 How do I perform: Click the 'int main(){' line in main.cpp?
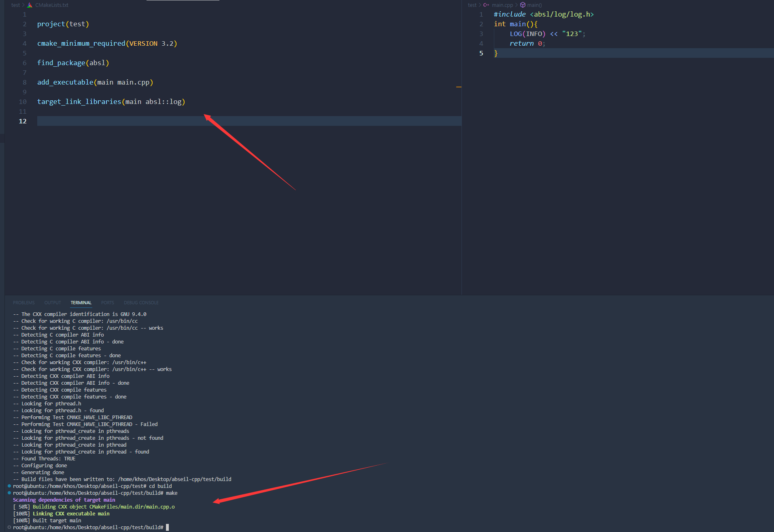click(x=516, y=24)
